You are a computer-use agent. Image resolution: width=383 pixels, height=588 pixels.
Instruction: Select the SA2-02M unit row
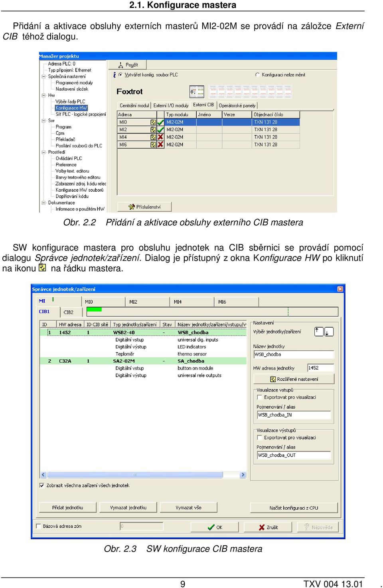coord(143,361)
